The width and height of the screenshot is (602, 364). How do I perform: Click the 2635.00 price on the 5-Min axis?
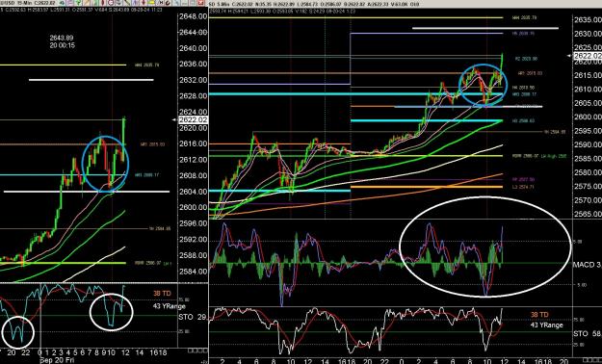(588, 20)
